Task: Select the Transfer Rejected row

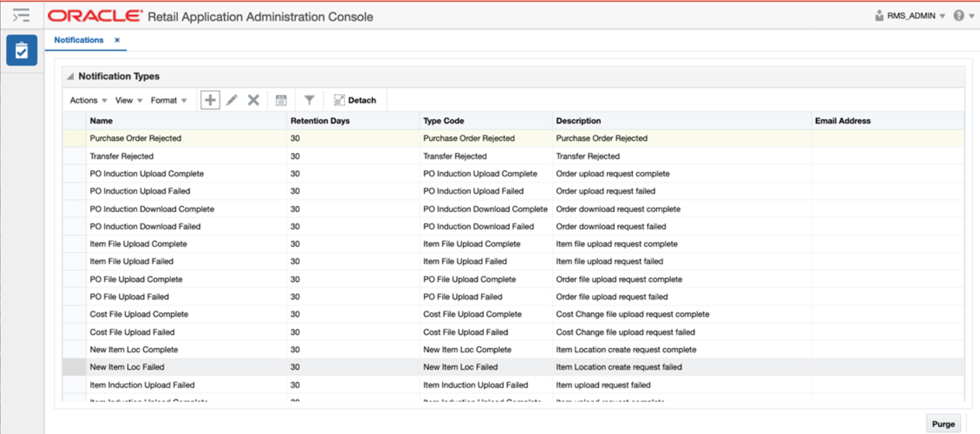Action: [x=122, y=156]
